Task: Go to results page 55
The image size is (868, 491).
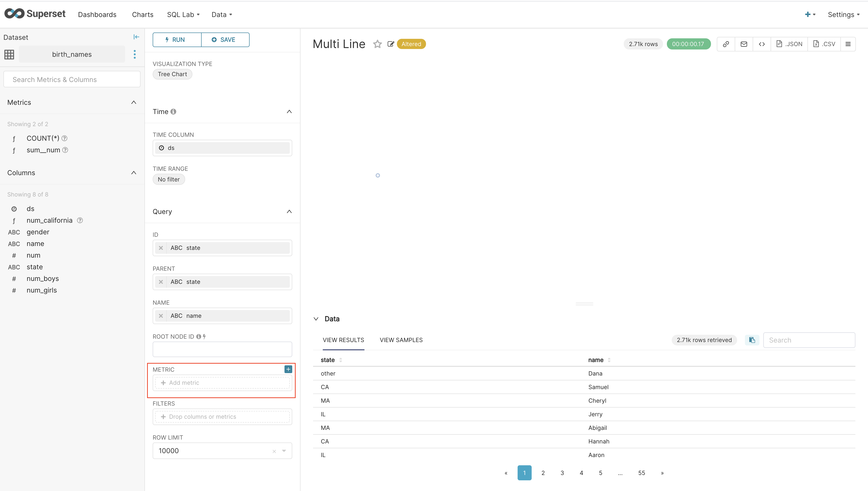Action: [x=642, y=473]
